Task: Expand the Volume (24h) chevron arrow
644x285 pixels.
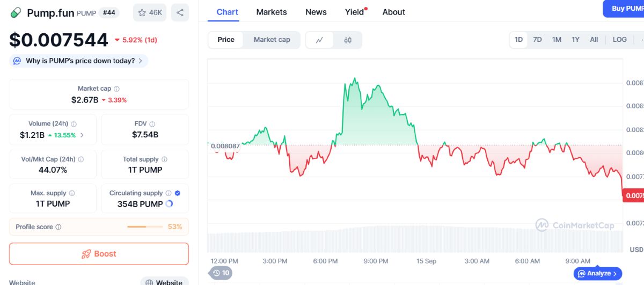Action: point(82,135)
